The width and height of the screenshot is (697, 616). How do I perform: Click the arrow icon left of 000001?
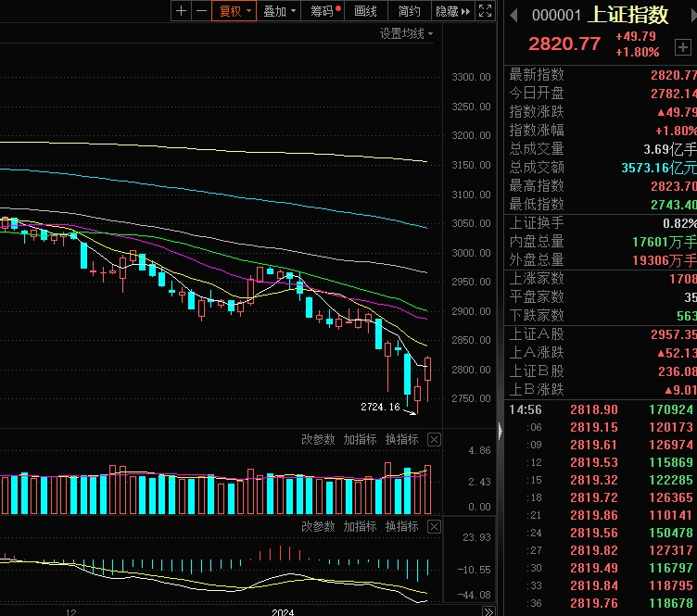513,15
